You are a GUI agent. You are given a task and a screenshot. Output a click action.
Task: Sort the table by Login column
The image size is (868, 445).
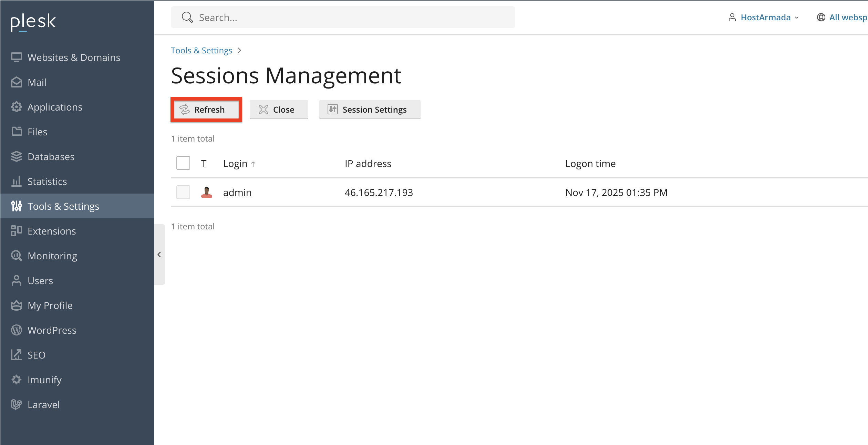tap(235, 164)
